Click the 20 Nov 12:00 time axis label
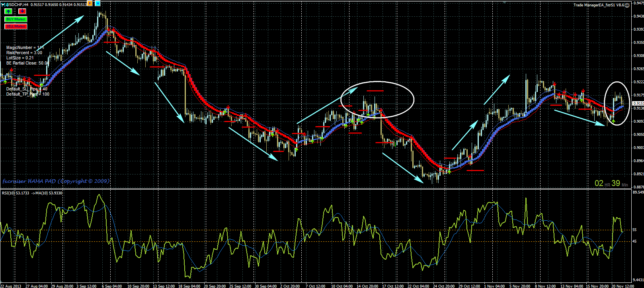 point(623,286)
